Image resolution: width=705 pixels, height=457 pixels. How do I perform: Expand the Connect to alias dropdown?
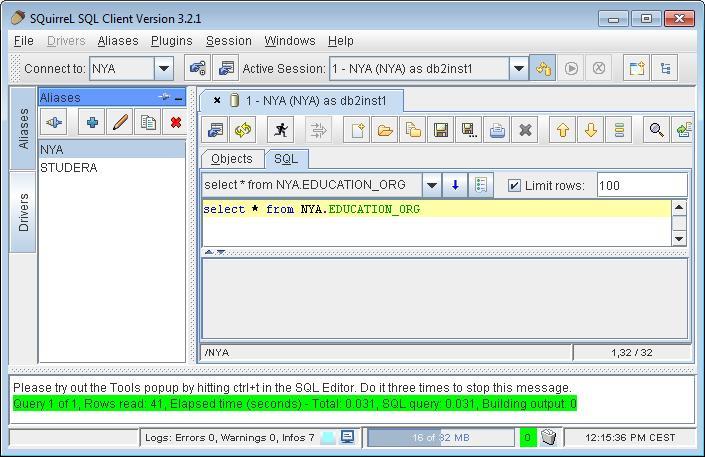(x=164, y=69)
